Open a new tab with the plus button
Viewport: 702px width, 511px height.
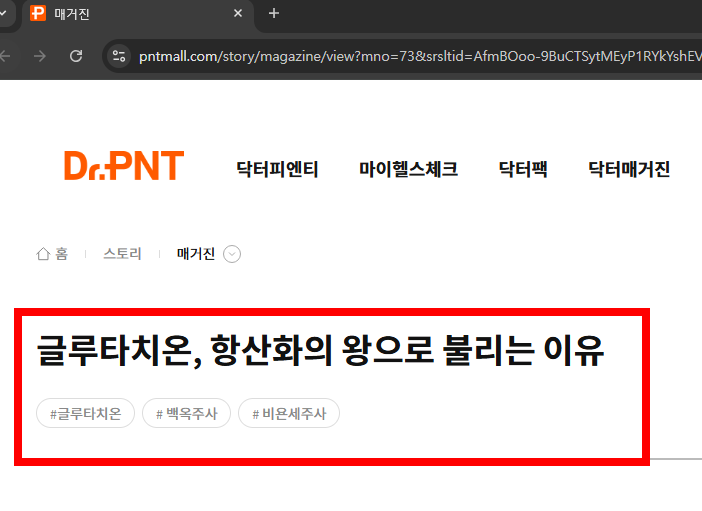[274, 13]
